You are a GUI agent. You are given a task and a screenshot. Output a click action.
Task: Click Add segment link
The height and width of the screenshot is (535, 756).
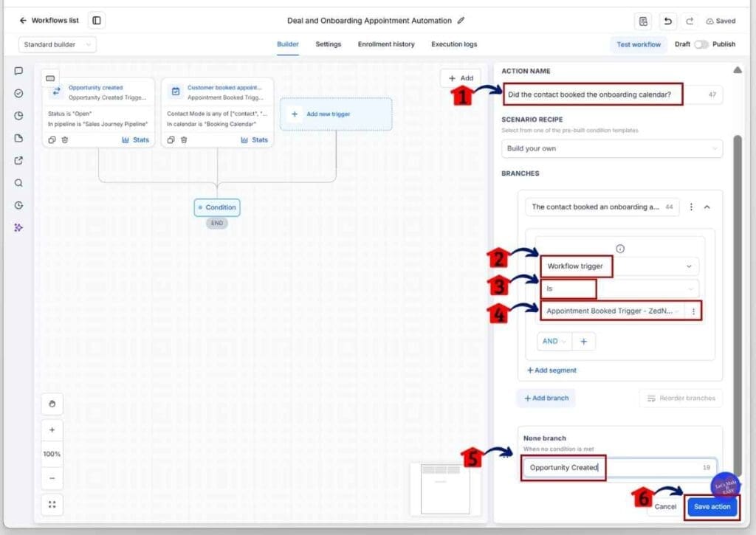tap(551, 370)
